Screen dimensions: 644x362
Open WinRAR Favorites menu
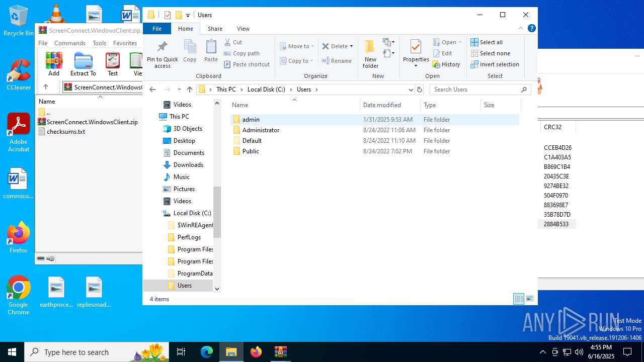[x=125, y=43]
